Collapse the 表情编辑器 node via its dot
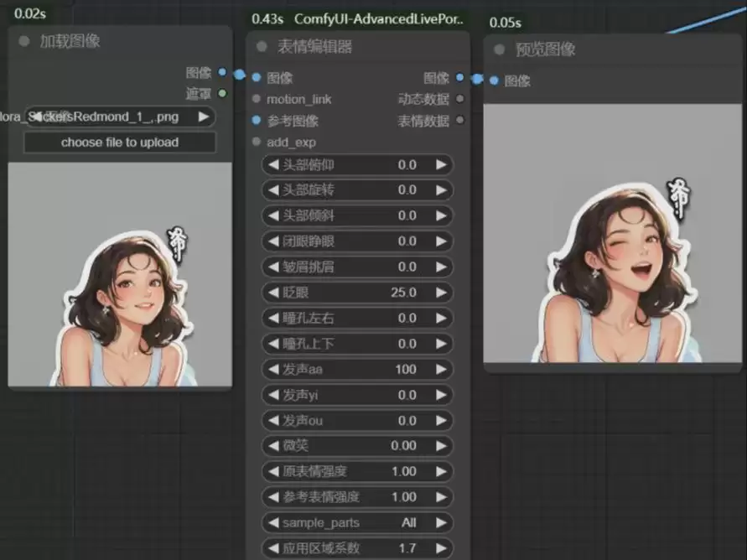Screen dimensions: 747x560 (x=262, y=46)
